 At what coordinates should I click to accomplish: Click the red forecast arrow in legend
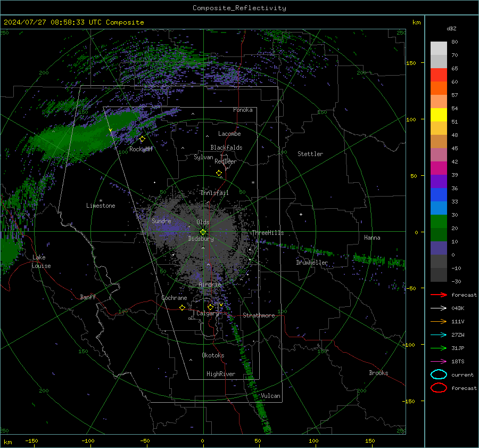click(439, 295)
